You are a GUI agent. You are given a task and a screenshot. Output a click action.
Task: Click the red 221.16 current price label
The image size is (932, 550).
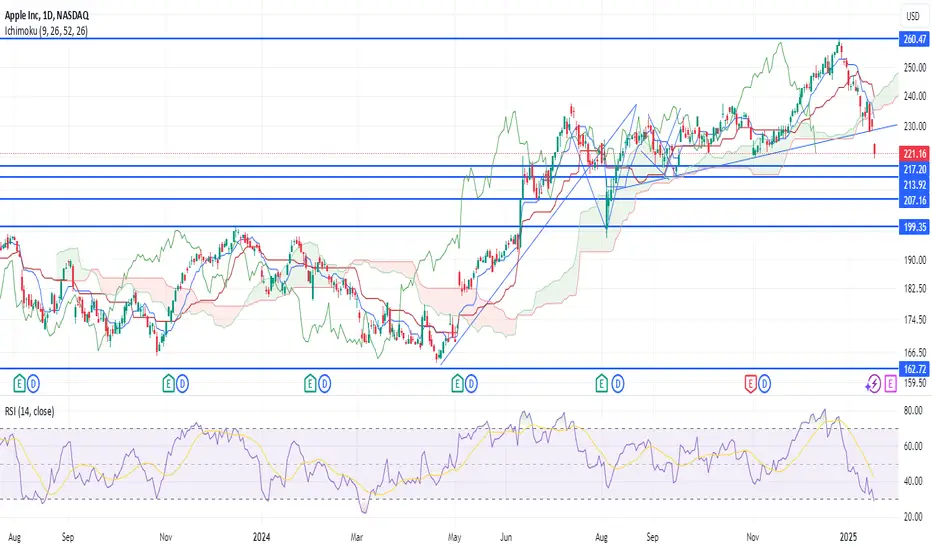(x=914, y=153)
